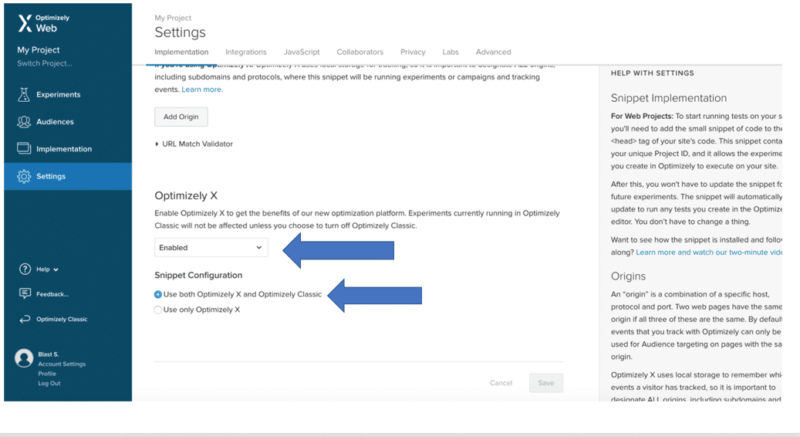
Task: Click the 'Origins' help heading
Action: click(x=628, y=276)
